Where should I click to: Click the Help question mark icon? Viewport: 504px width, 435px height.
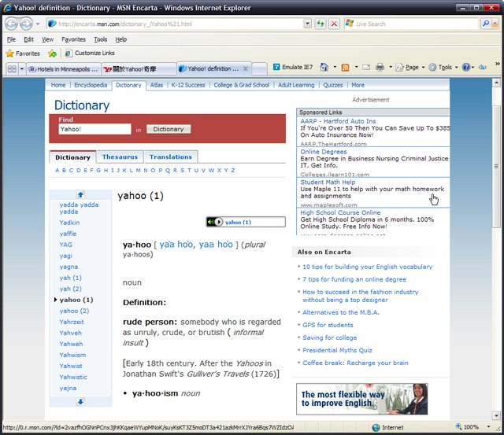(x=465, y=67)
